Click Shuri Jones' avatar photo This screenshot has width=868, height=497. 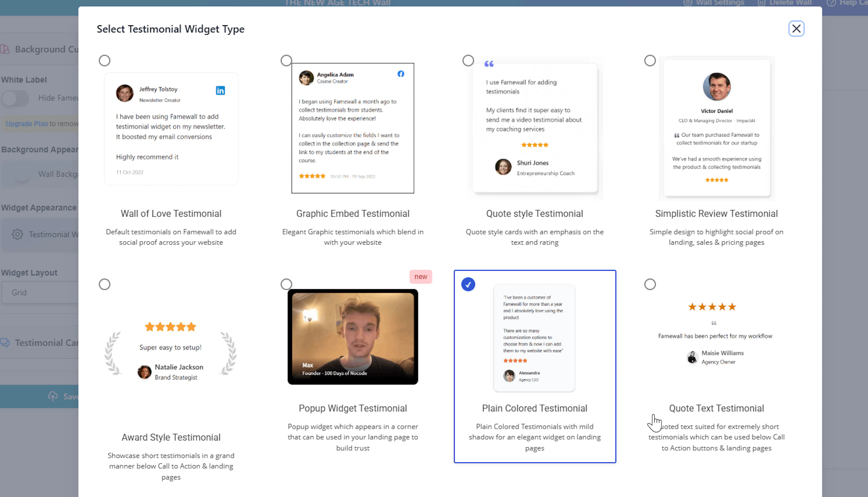(503, 167)
